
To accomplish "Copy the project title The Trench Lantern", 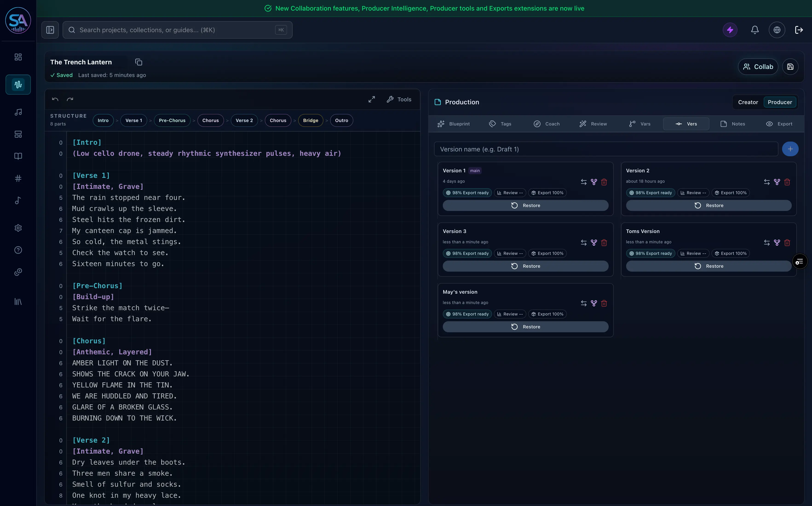I will pos(139,62).
